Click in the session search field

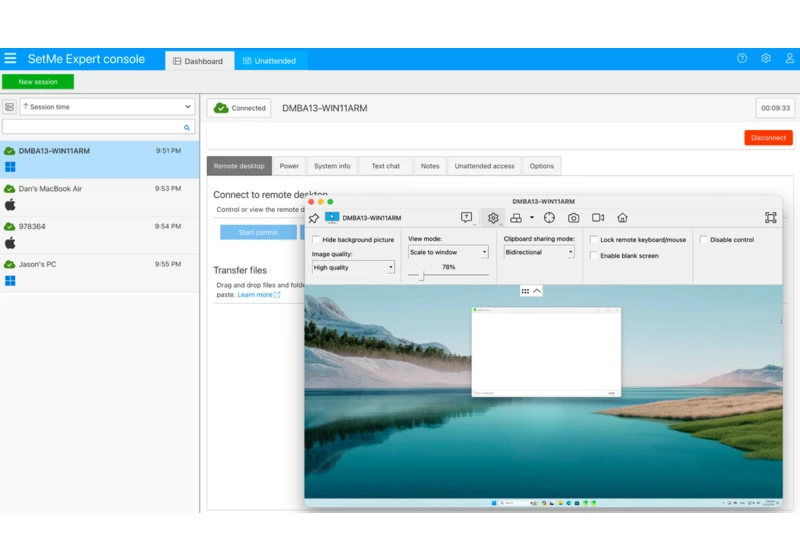tap(98, 127)
